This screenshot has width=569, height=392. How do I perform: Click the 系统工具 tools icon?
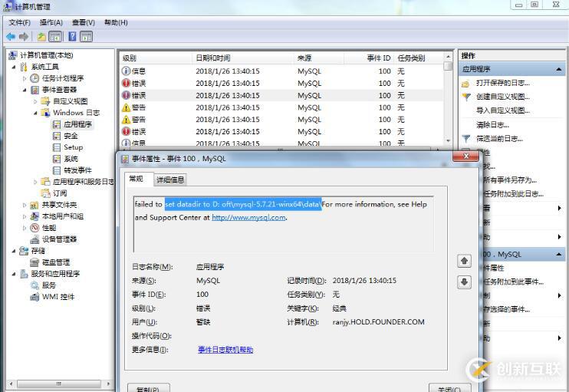[x=24, y=67]
